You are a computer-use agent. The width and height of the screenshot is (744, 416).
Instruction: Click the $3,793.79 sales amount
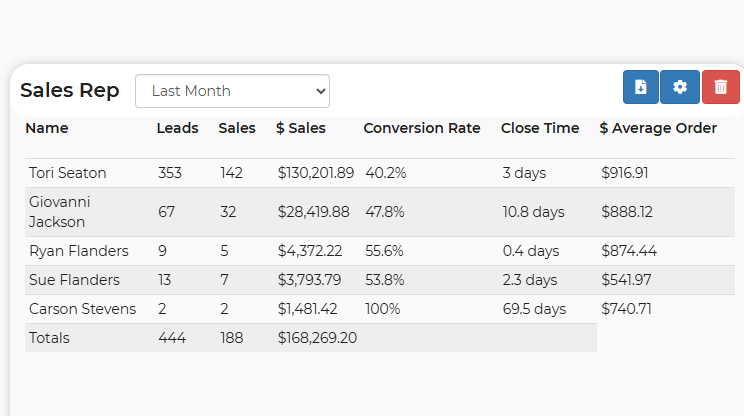pyautogui.click(x=309, y=280)
